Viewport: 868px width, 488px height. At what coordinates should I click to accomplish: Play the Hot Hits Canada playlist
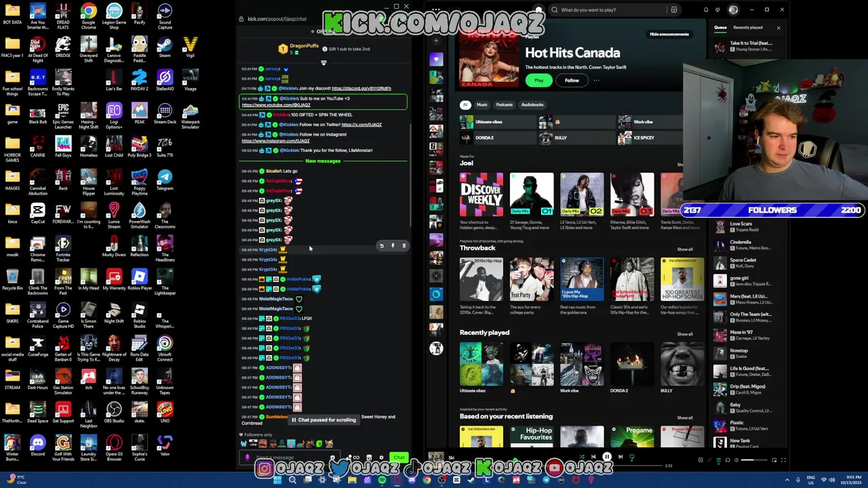click(539, 80)
